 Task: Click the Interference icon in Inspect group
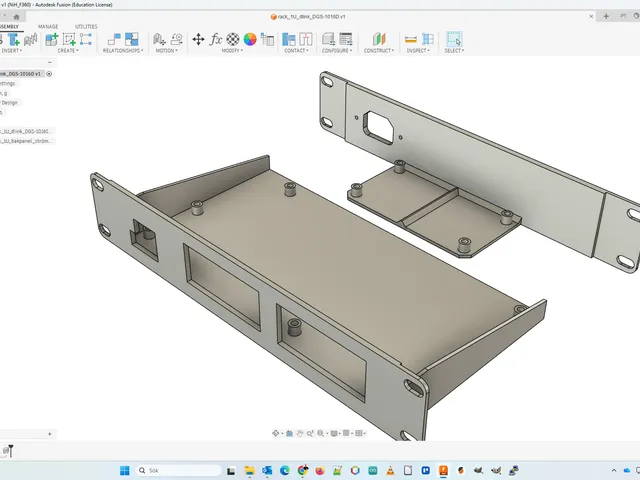tap(427, 40)
